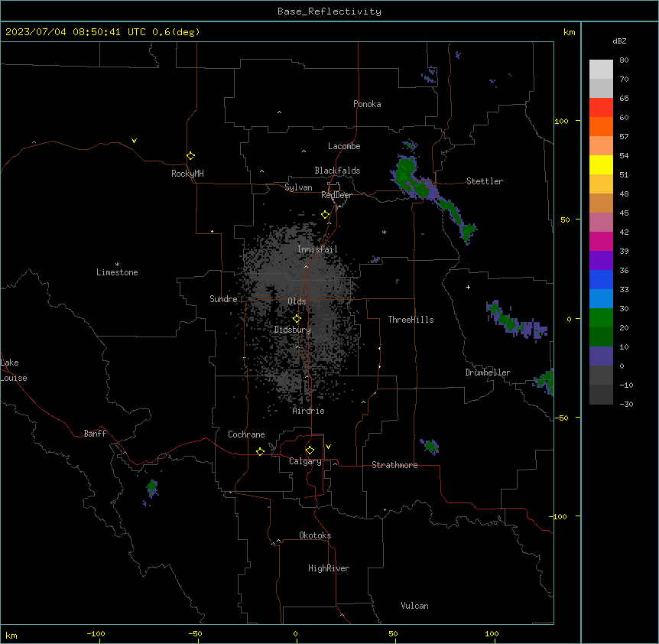Select the RedDeer label
This screenshot has height=644, width=659.
(336, 195)
